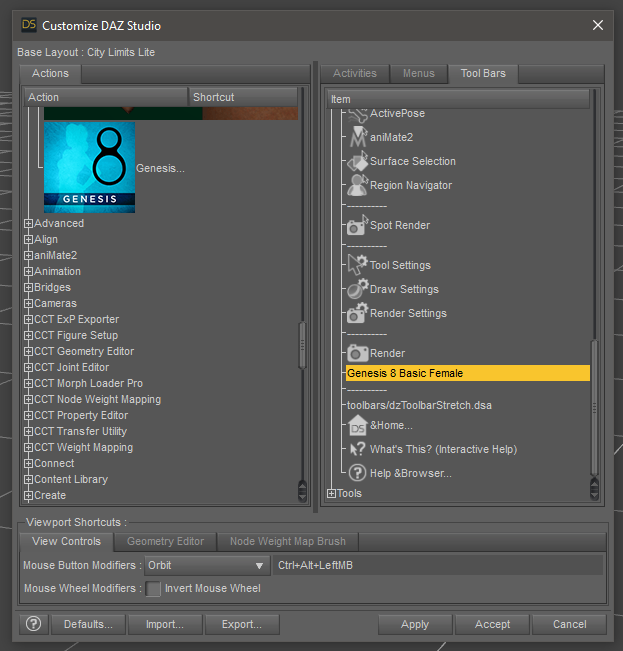Click the Ctrl+Alt+LeftMB shortcut field
Viewport: 623px width, 651px height.
pyautogui.click(x=438, y=565)
